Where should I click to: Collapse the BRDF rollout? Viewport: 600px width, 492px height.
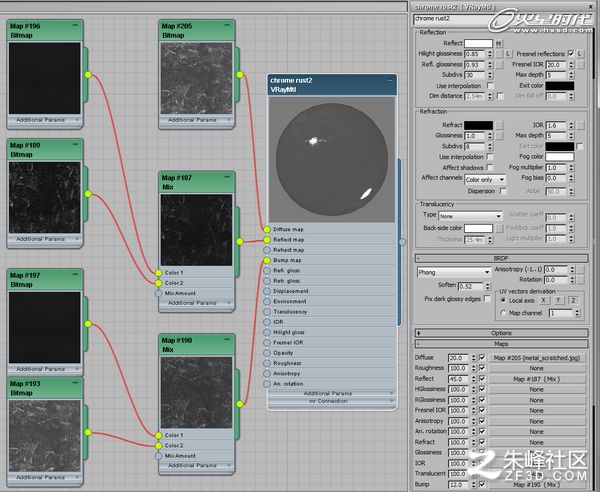click(x=501, y=258)
